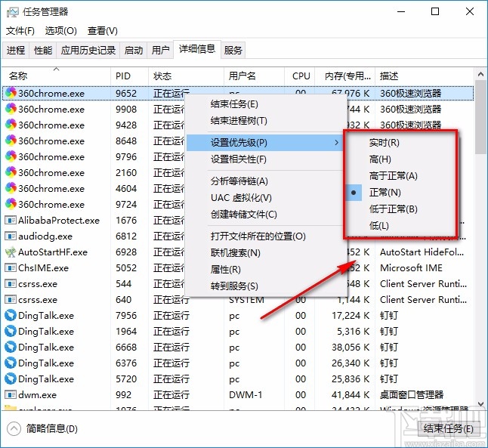Click the 360chrome.exe icon for PID 9724

tap(11, 204)
